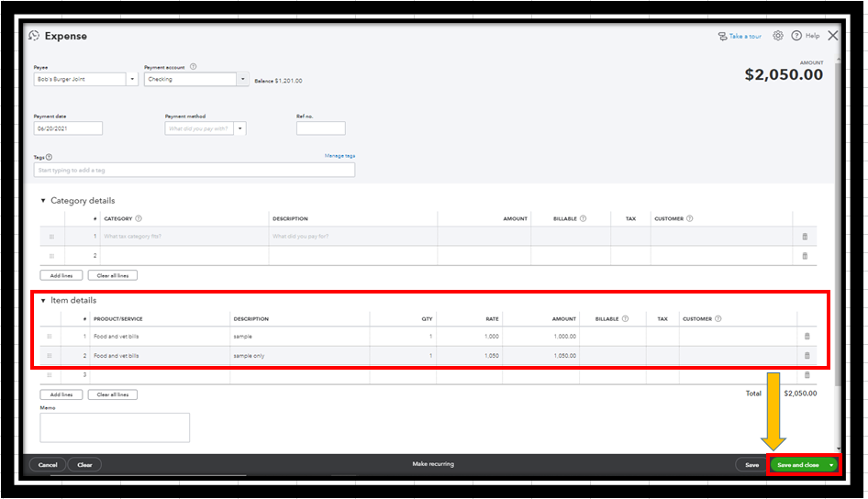Click the Checking payment account field
The height and width of the screenshot is (499, 868).
pyautogui.click(x=191, y=79)
